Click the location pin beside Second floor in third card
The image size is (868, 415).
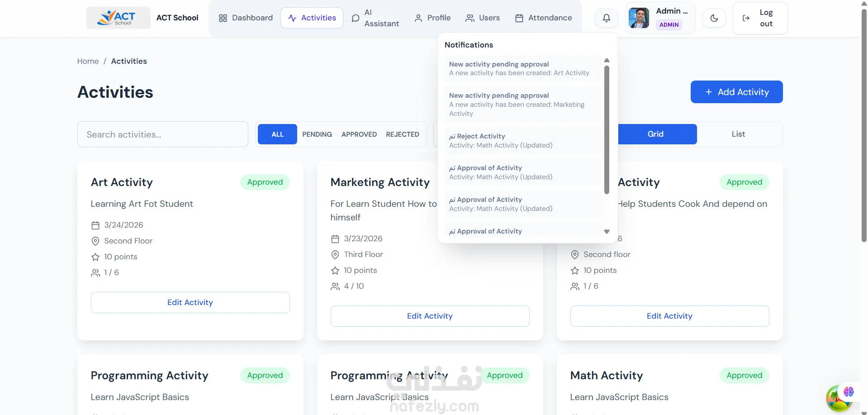tap(575, 255)
